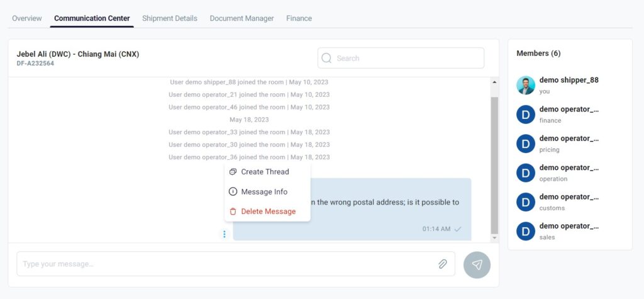Open the Shipment Details tab
This screenshot has width=644, height=299.
pyautogui.click(x=170, y=18)
